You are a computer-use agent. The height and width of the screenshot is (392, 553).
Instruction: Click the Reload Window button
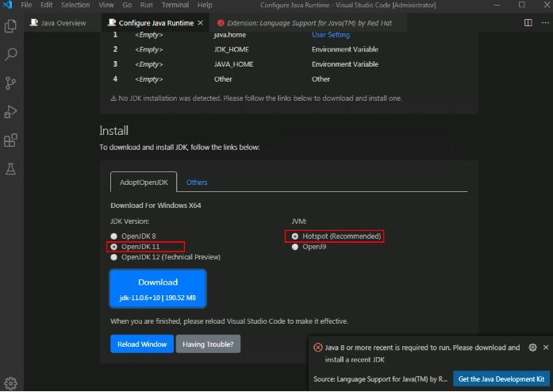click(x=142, y=344)
